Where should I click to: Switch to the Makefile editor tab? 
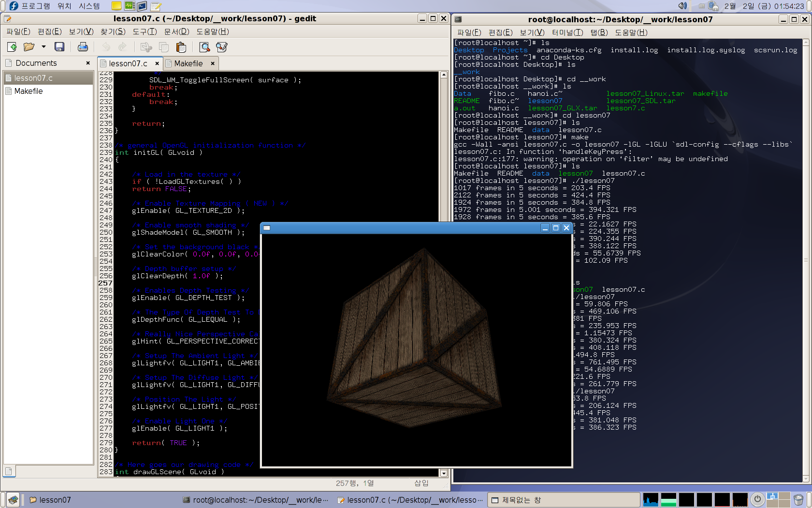click(x=188, y=63)
